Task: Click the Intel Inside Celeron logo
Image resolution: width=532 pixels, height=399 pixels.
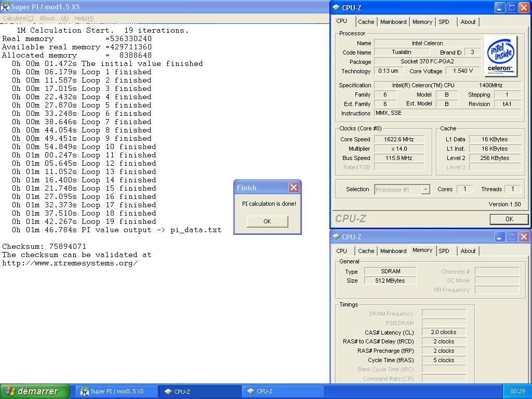Action: [x=500, y=56]
